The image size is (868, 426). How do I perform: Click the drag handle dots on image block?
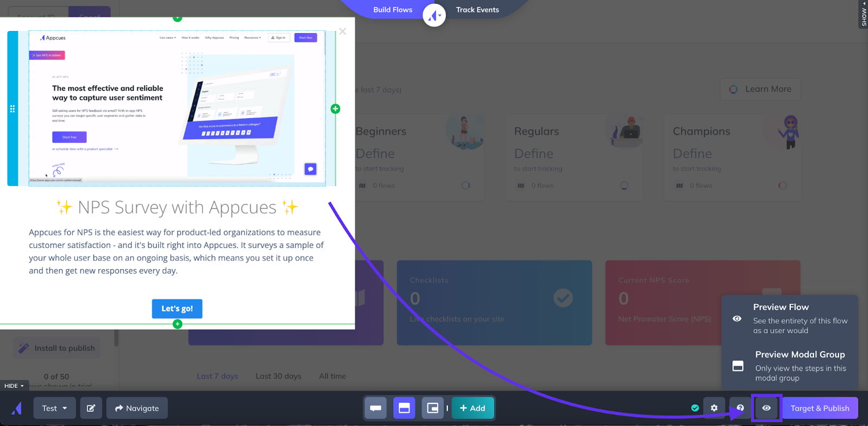[x=12, y=109]
